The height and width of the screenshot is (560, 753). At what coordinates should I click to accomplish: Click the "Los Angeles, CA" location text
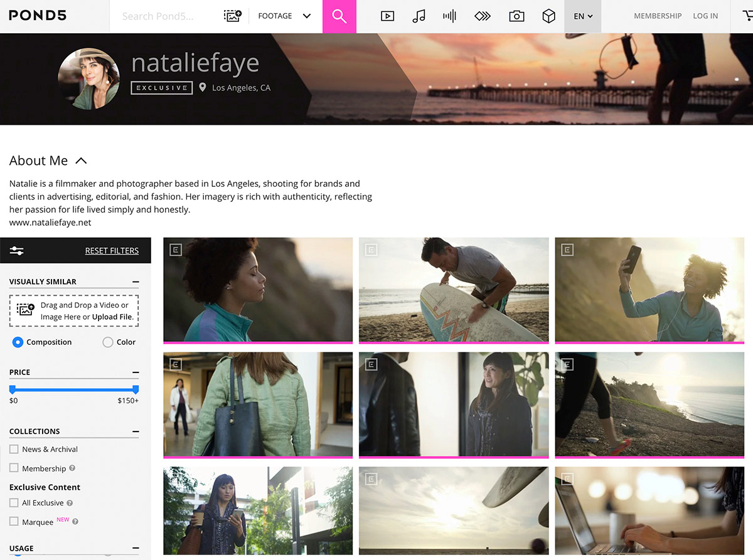[x=241, y=88]
